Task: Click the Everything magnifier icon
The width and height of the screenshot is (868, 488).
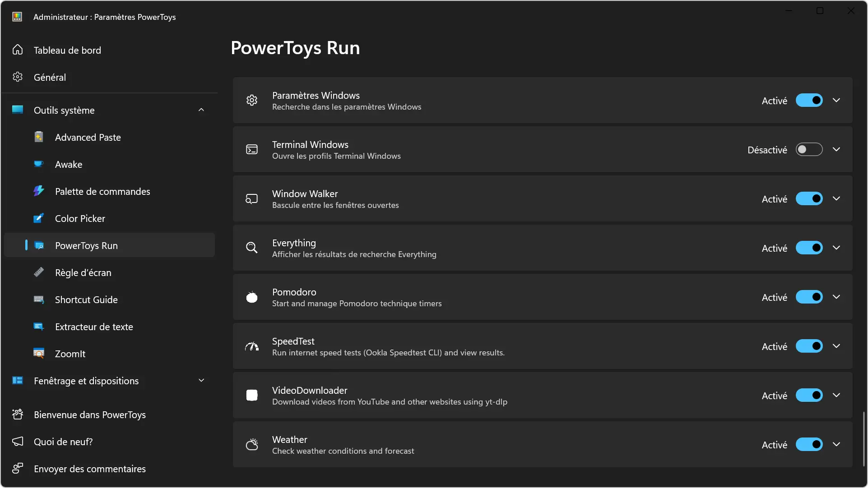Action: (x=252, y=248)
